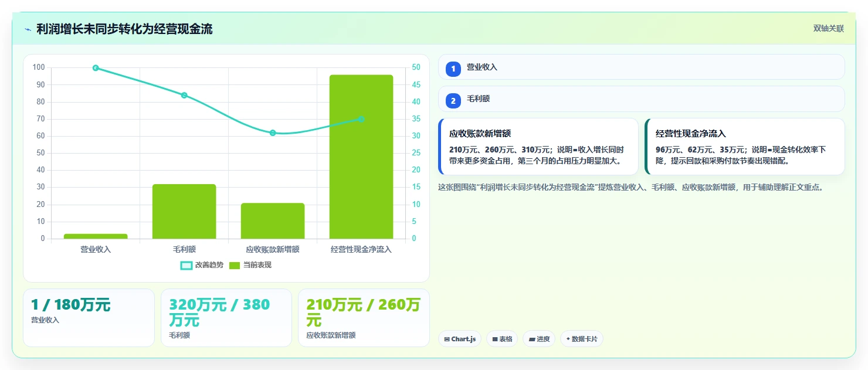Image resolution: width=868 pixels, height=370 pixels.
Task: Click the number 2 badge
Action: coord(453,101)
